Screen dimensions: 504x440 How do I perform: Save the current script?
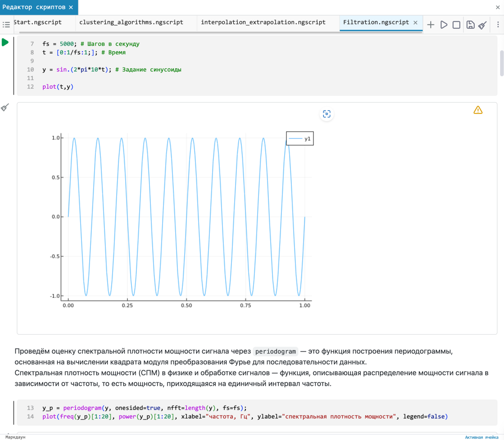coord(470,25)
